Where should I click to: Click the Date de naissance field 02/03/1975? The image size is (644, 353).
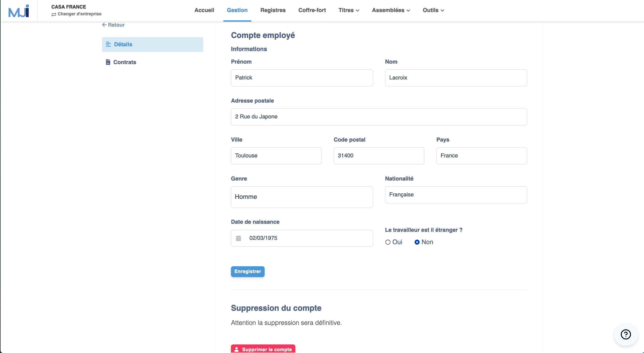[302, 238]
